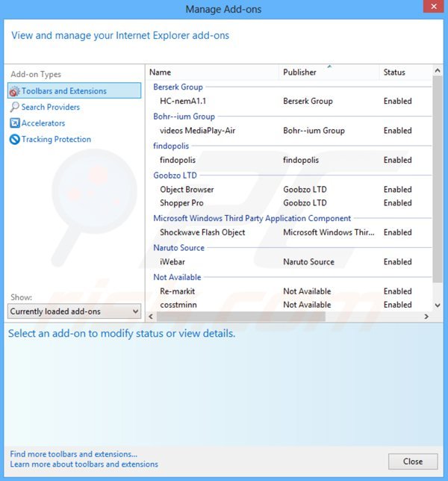
Task: Open Find more toolbars and extensions link
Action: 74,454
